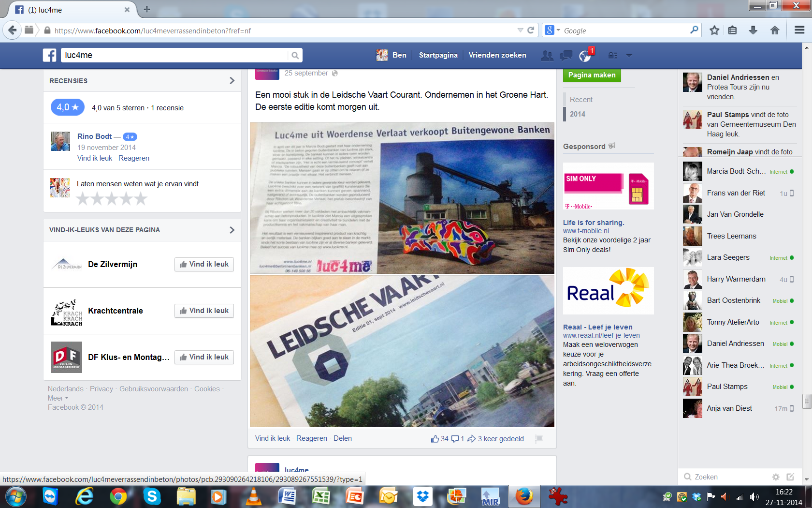Expand Vind-ik-leuks van deze pagina chevron

pos(232,230)
